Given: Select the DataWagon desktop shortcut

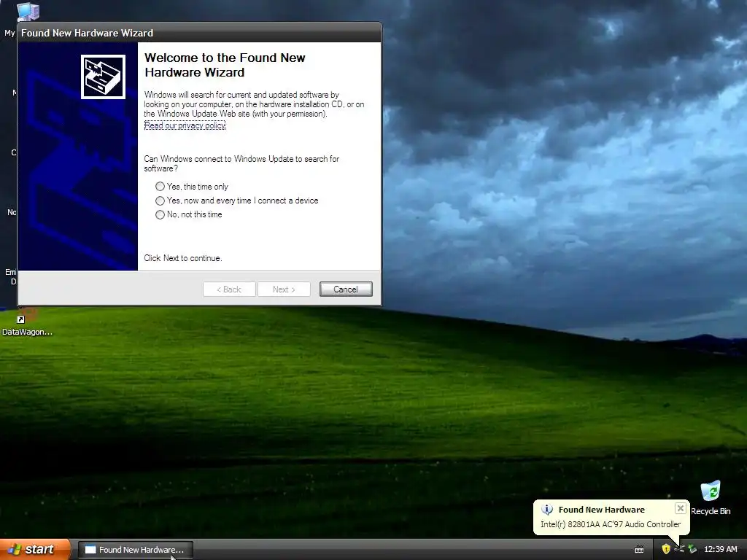Looking at the screenshot, I should 27,323.
